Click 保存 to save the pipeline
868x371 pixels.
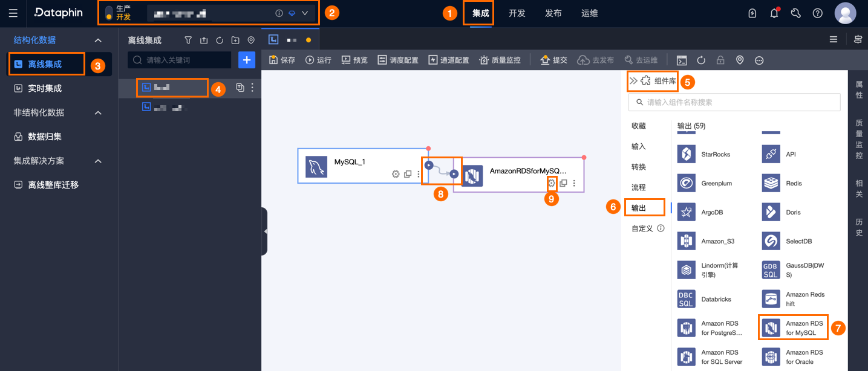click(x=282, y=60)
